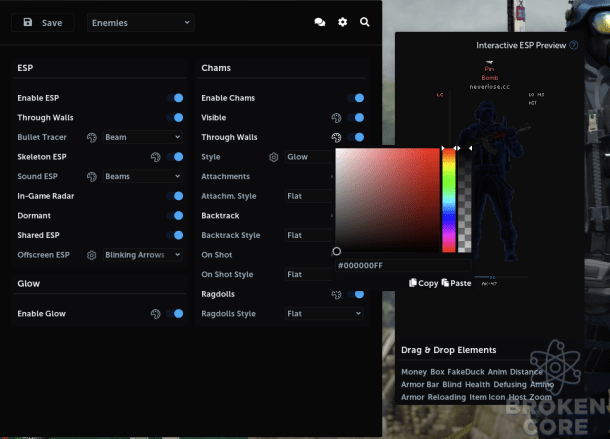Click neverlose.cc name in ESP preview
This screenshot has height=439, width=610.
point(489,87)
